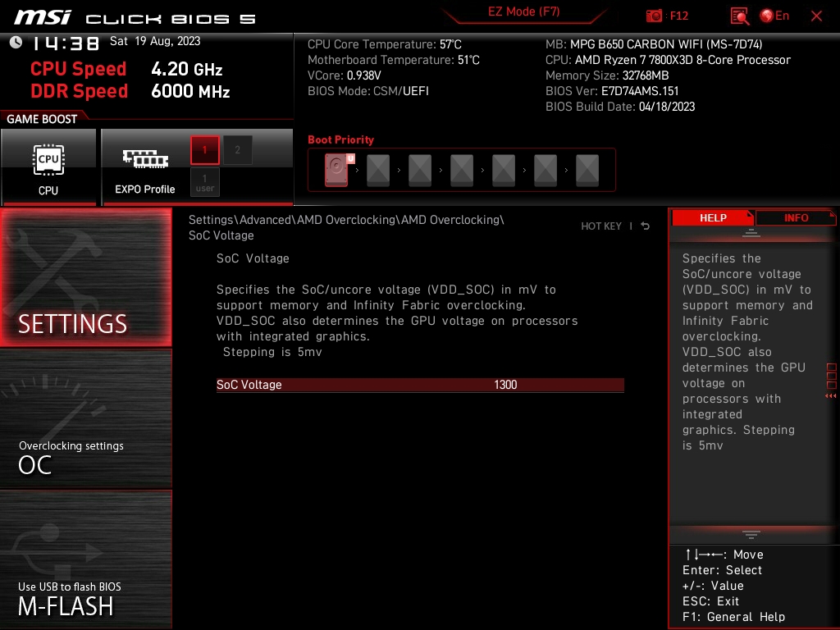
Task: Click the collapse arrows on the help panel edge
Action: click(831, 396)
